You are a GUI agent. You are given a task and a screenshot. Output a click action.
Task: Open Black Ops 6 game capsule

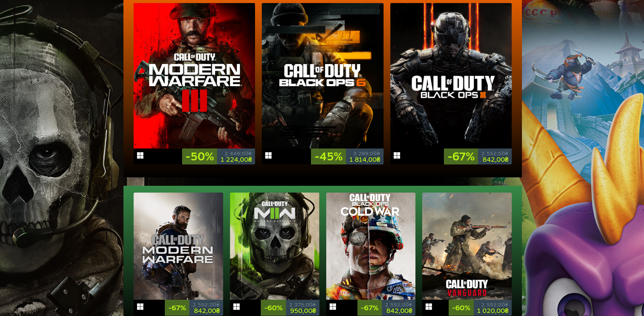click(323, 76)
